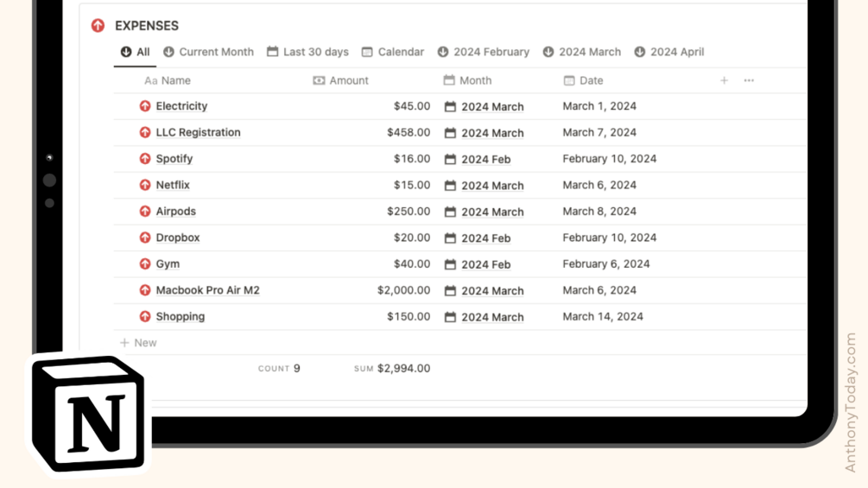Click the calendar icon next to Spotify's month

450,160
